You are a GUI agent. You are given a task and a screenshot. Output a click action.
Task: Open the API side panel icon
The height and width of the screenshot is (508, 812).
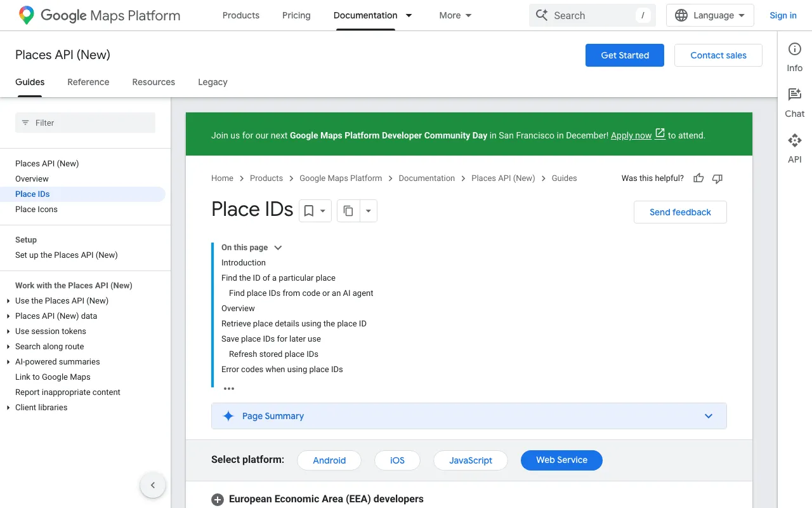coord(795,141)
